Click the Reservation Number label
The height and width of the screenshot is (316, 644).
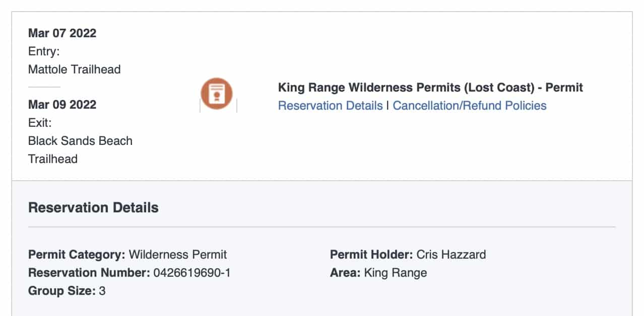(x=89, y=273)
